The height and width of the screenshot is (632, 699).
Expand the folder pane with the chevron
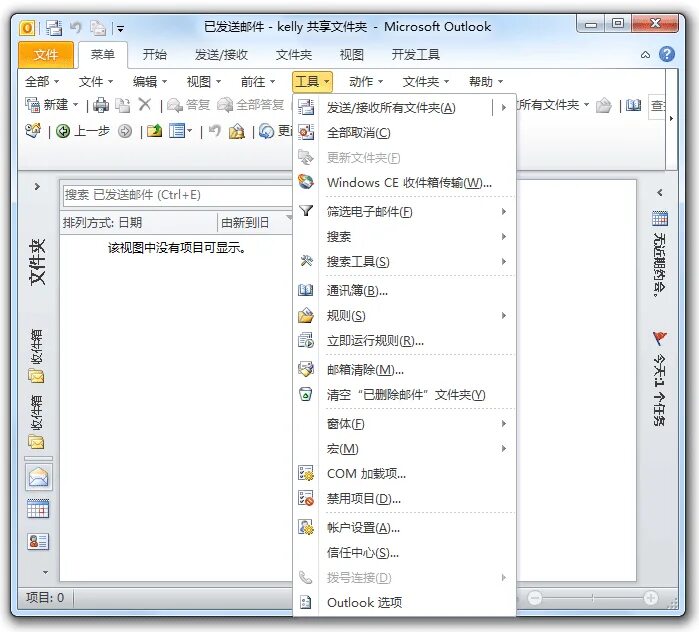pyautogui.click(x=37, y=186)
